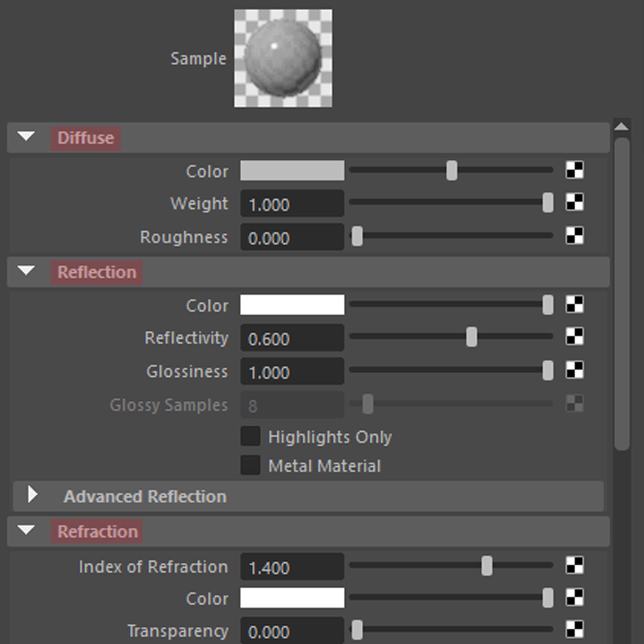Viewport: 644px width, 644px height.
Task: Click map button next to Reflection Color
Action: click(575, 304)
